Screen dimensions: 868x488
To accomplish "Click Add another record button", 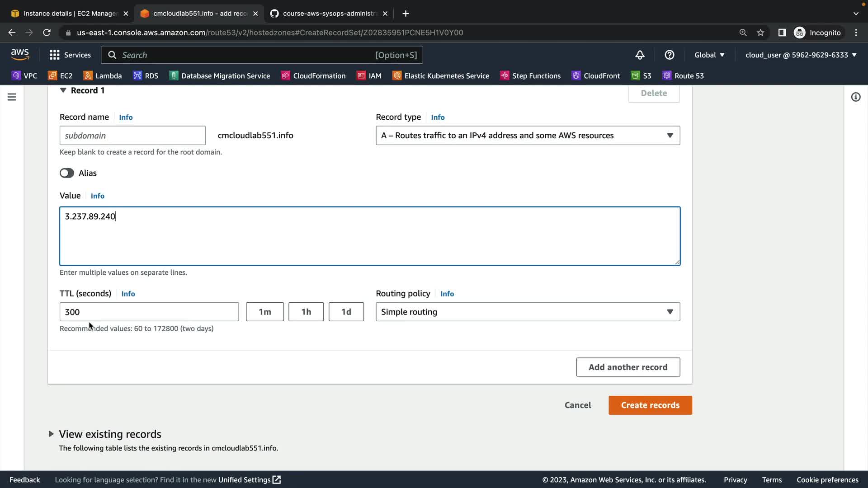I will [627, 367].
